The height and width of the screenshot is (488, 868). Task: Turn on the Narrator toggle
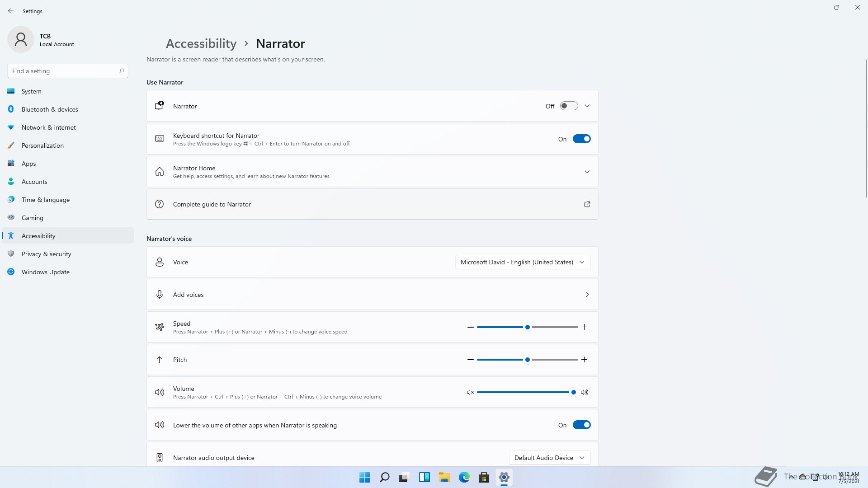point(569,106)
